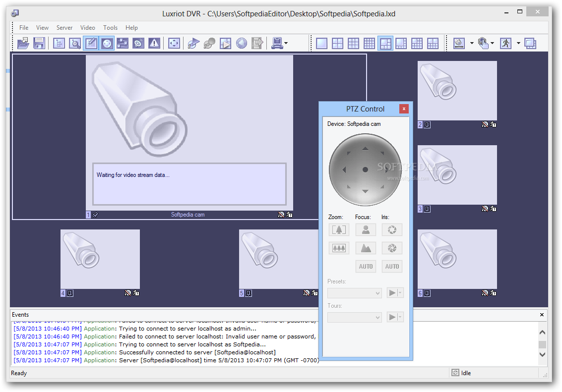The image size is (562, 392).
Task: Open the Presets combo box
Action: 355,293
